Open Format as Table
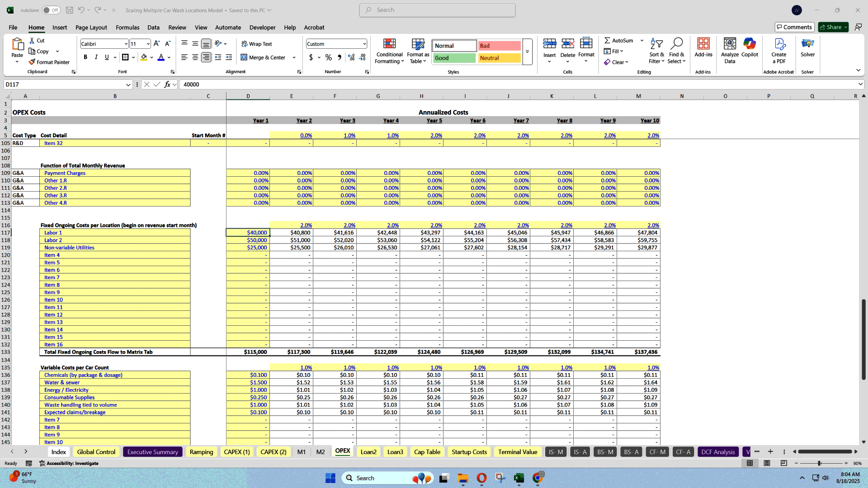The image size is (868, 488). [x=418, y=51]
